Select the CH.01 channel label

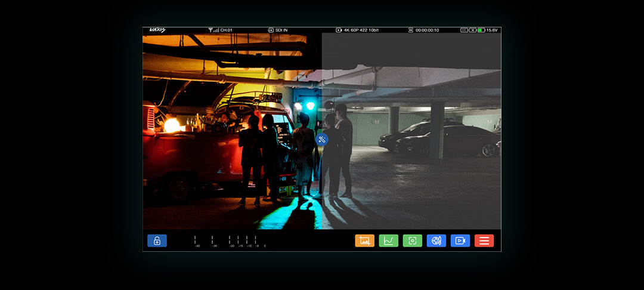click(227, 30)
